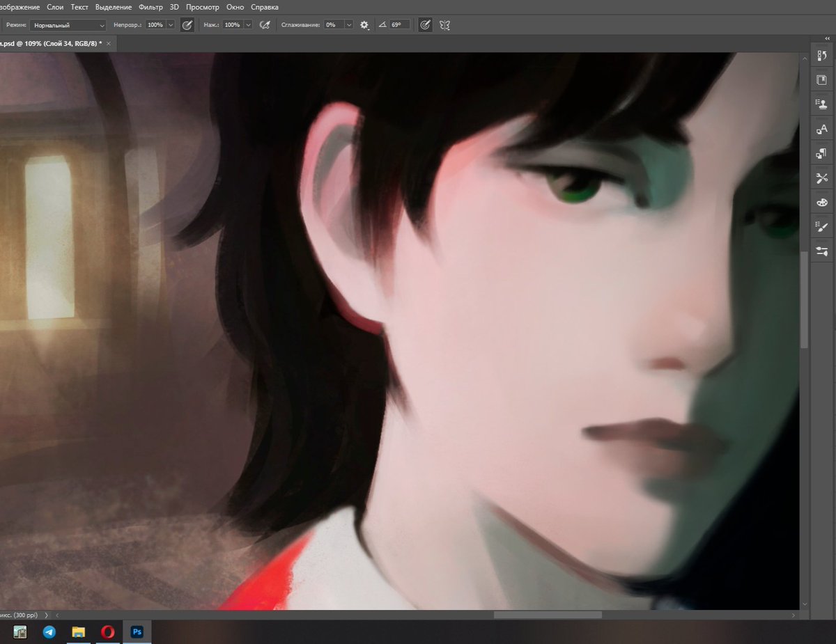Click the (300 ppi) status bar text
This screenshot has height=644, width=836.
point(26,615)
